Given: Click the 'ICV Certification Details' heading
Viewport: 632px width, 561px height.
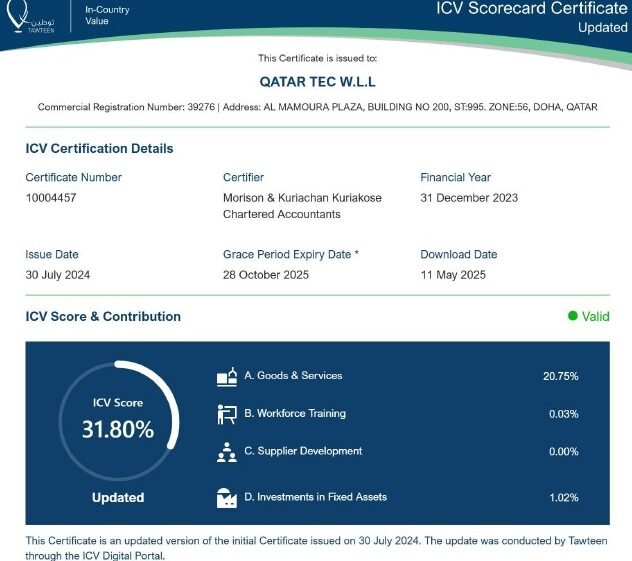Looking at the screenshot, I should 99,148.
